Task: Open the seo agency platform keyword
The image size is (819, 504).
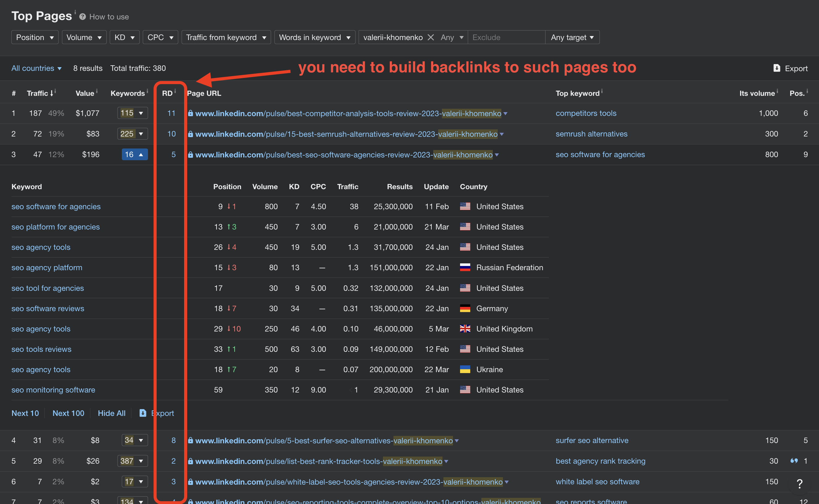Action: coord(47,268)
